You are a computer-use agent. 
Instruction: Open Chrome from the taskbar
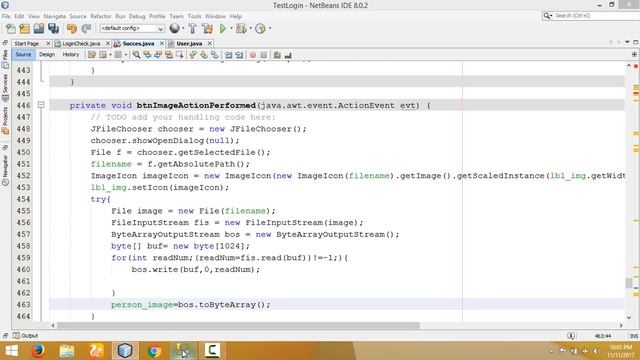(x=154, y=351)
